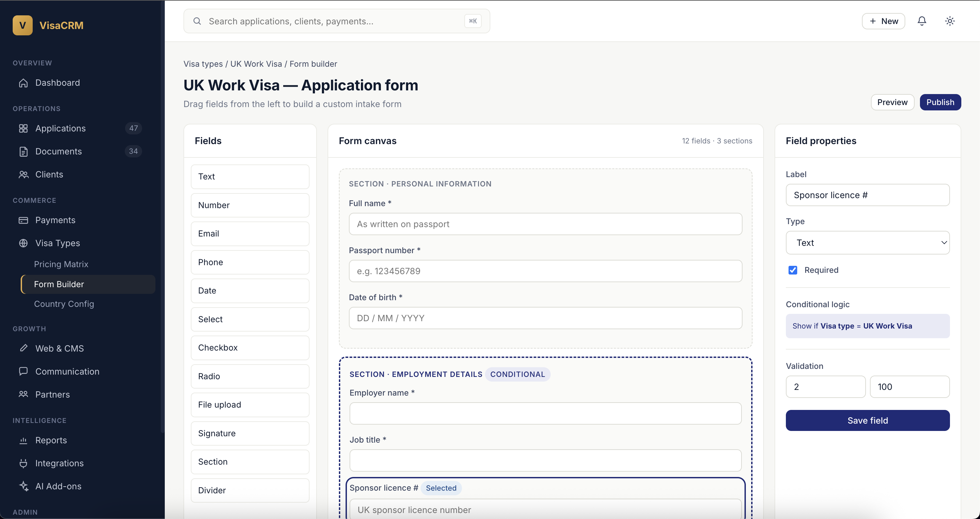Select the File upload field tile

(x=250, y=405)
